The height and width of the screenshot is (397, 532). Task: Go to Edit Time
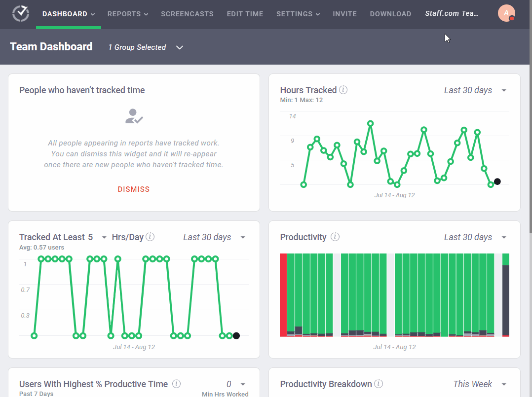(x=245, y=14)
